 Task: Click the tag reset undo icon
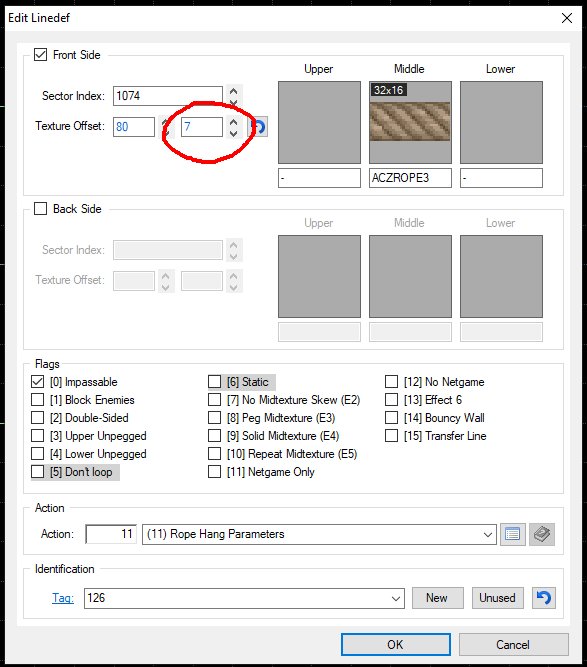[544, 598]
